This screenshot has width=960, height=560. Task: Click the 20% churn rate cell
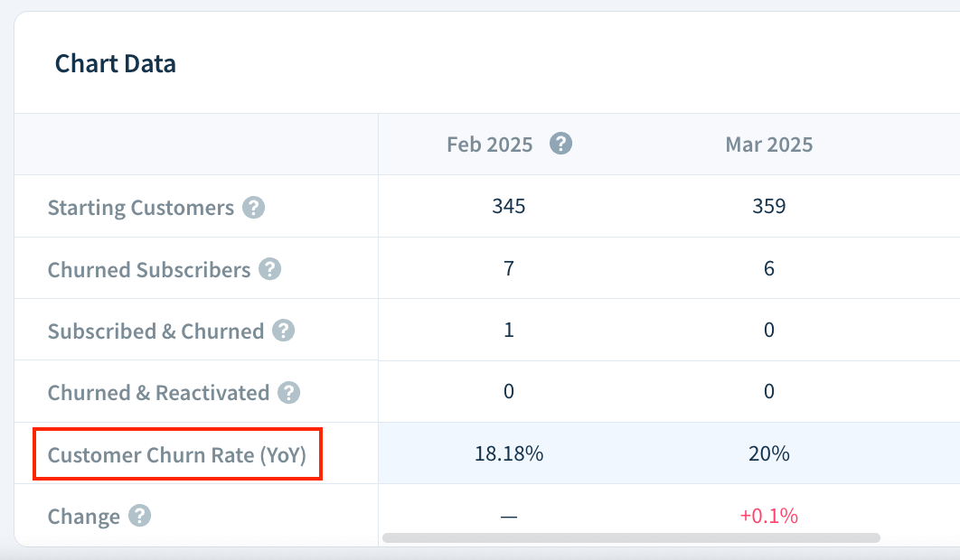click(x=768, y=453)
